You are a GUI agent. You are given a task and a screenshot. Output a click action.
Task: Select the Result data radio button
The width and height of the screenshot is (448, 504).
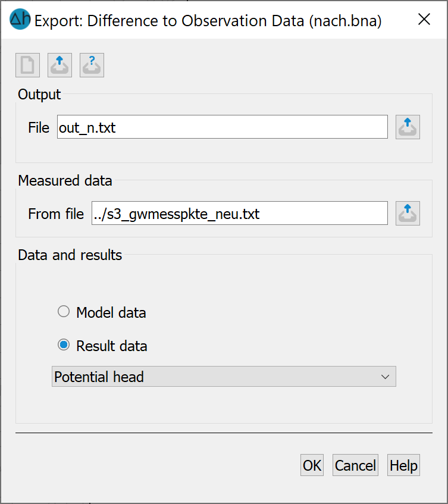pyautogui.click(x=64, y=345)
